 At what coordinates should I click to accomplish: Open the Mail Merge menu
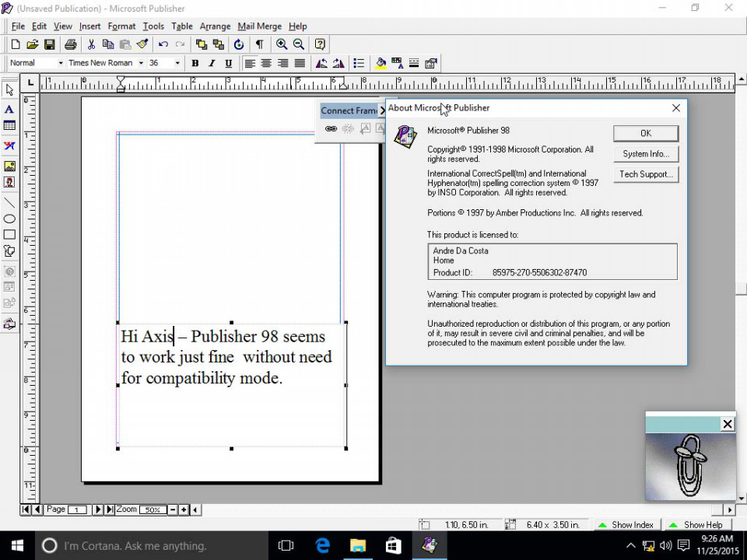click(x=260, y=26)
